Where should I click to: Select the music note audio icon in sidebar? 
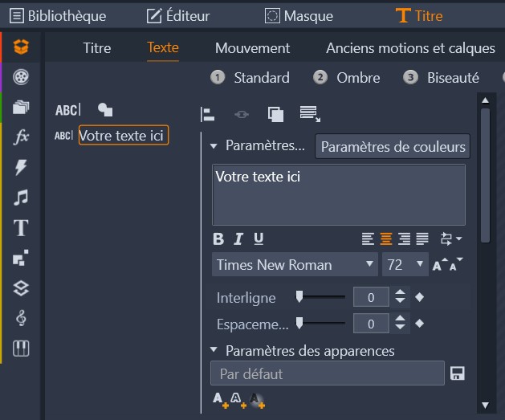click(x=22, y=198)
